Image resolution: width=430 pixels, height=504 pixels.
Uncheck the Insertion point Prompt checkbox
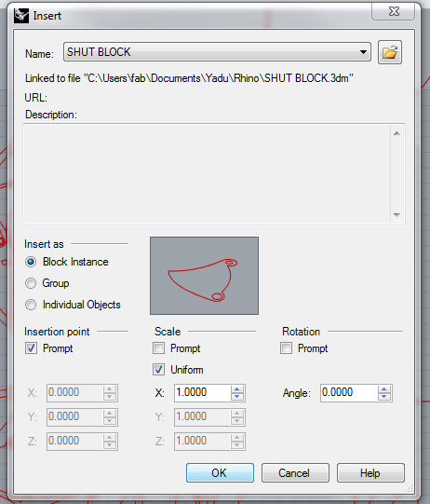point(31,348)
